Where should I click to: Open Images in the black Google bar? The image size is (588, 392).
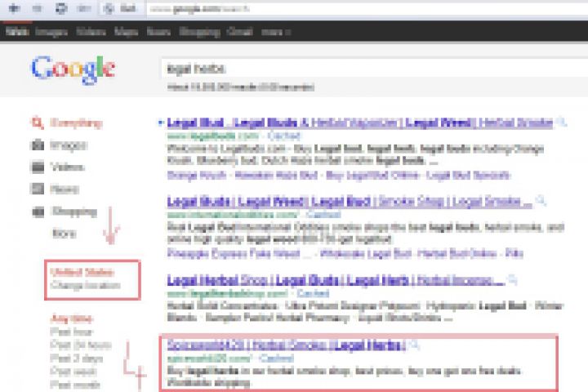pos(51,33)
